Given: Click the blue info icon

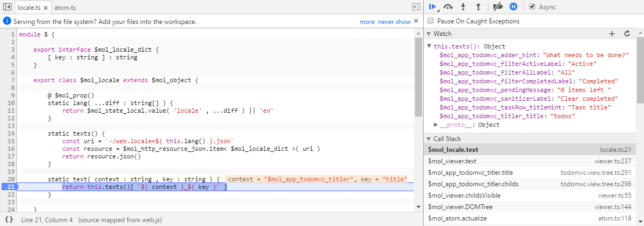Looking at the screenshot, I should [7, 21].
